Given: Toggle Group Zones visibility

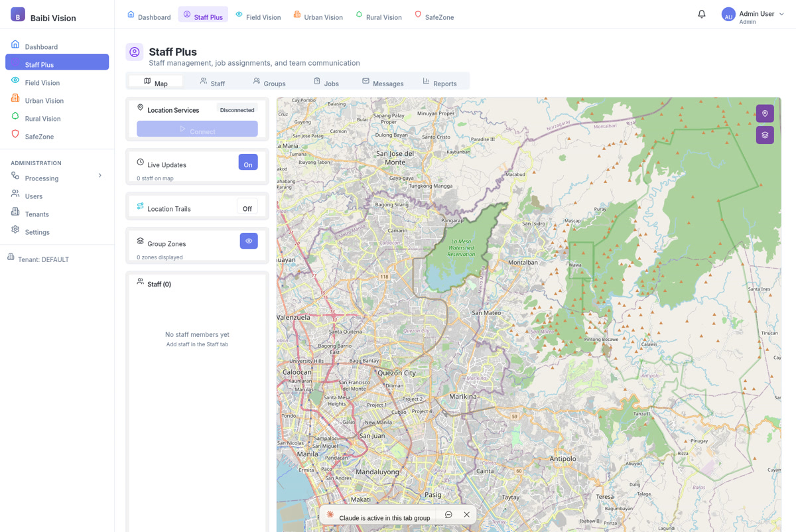Looking at the screenshot, I should [x=249, y=240].
